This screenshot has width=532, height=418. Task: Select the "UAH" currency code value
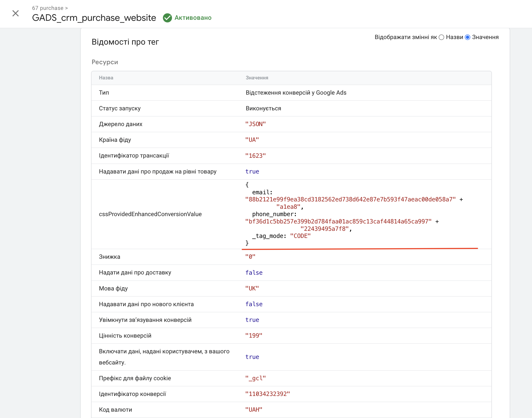254,410
